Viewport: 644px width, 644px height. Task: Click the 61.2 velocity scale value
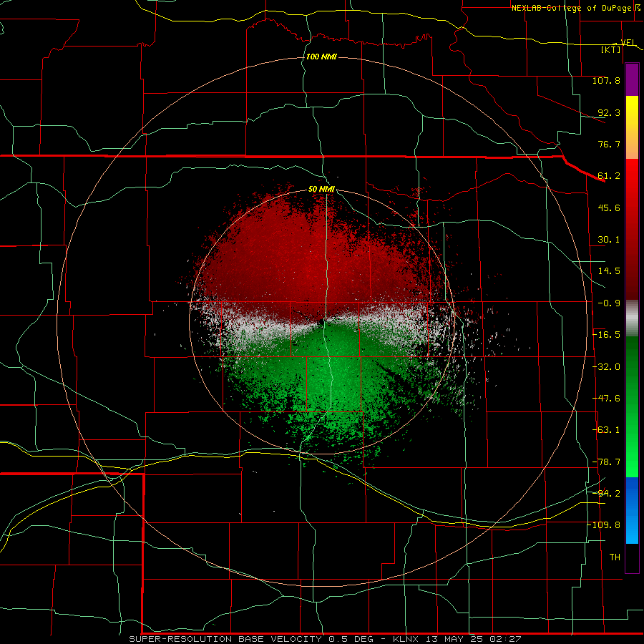(609, 176)
